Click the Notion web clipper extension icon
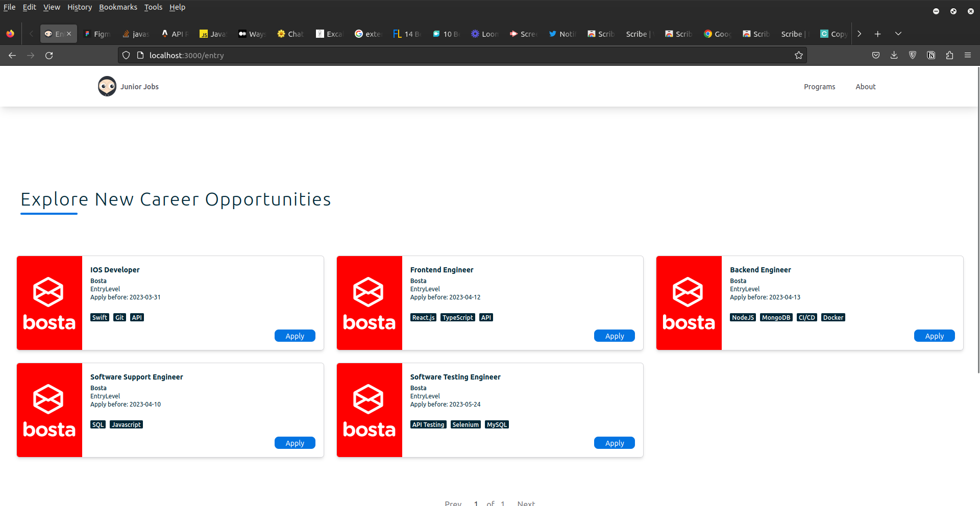 coord(931,55)
